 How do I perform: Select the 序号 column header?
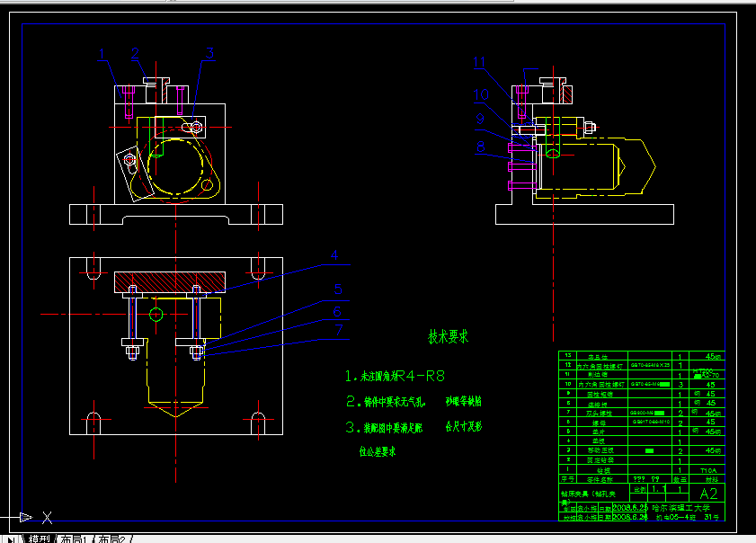click(x=567, y=479)
